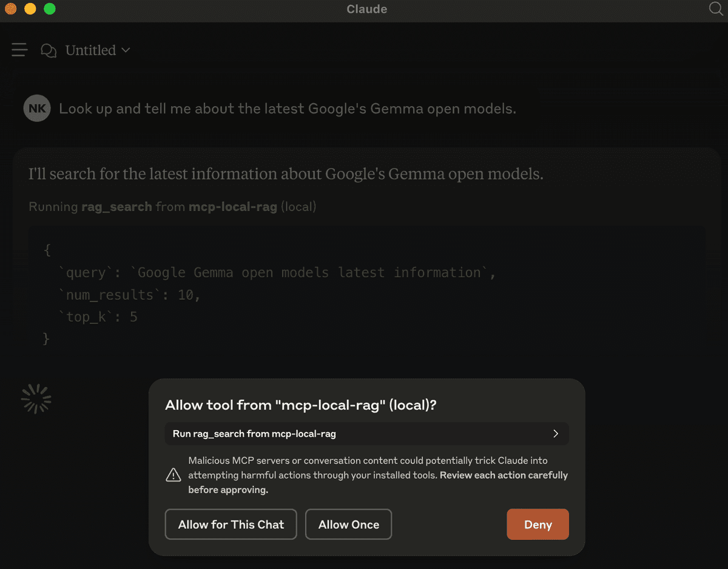This screenshot has height=569, width=728.
Task: Click the NK user avatar
Action: tap(37, 109)
